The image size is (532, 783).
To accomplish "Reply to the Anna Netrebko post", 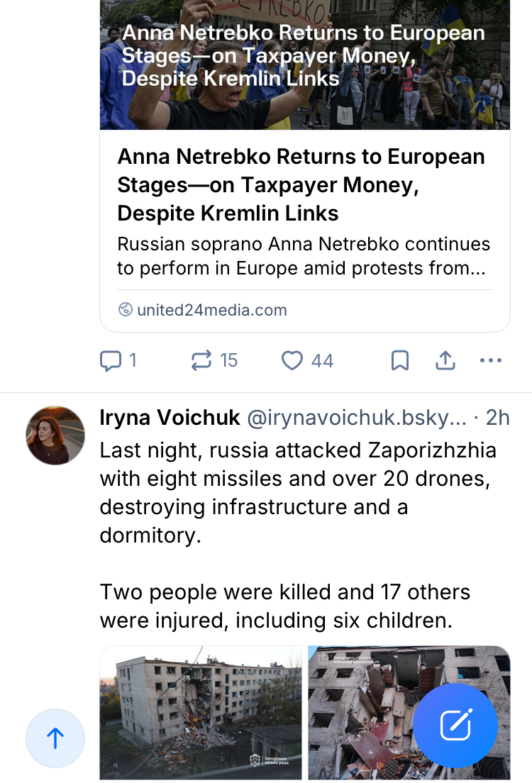I will tap(111, 361).
